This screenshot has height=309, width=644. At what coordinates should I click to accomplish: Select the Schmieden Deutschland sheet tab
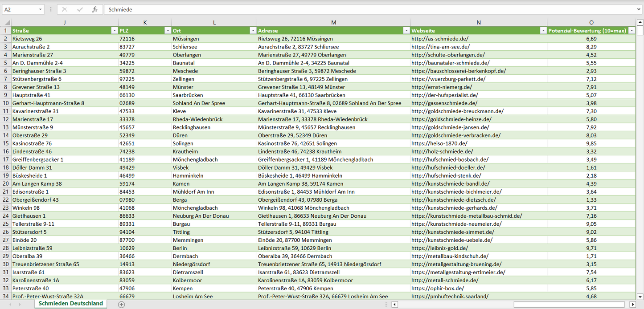click(x=70, y=304)
